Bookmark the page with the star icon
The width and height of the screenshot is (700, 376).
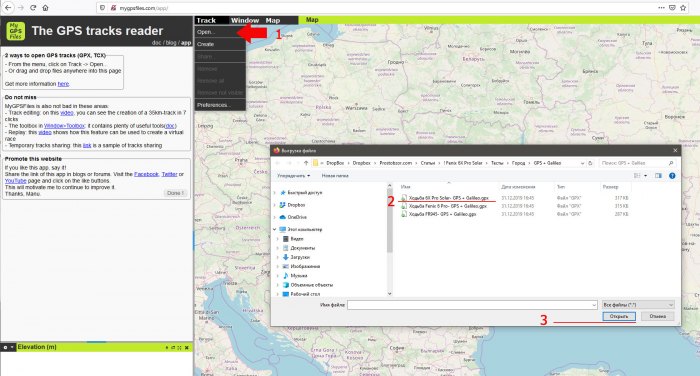pos(683,8)
